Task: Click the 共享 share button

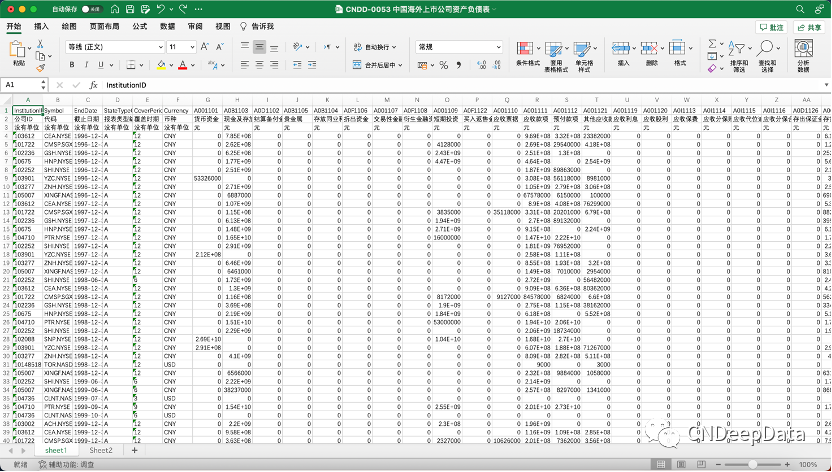Action: 809,28
